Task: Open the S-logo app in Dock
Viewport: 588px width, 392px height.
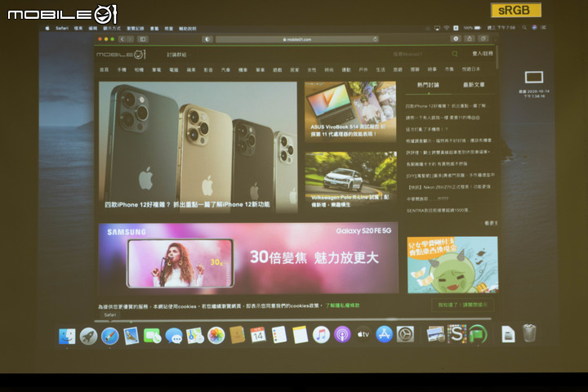Action: (x=457, y=333)
